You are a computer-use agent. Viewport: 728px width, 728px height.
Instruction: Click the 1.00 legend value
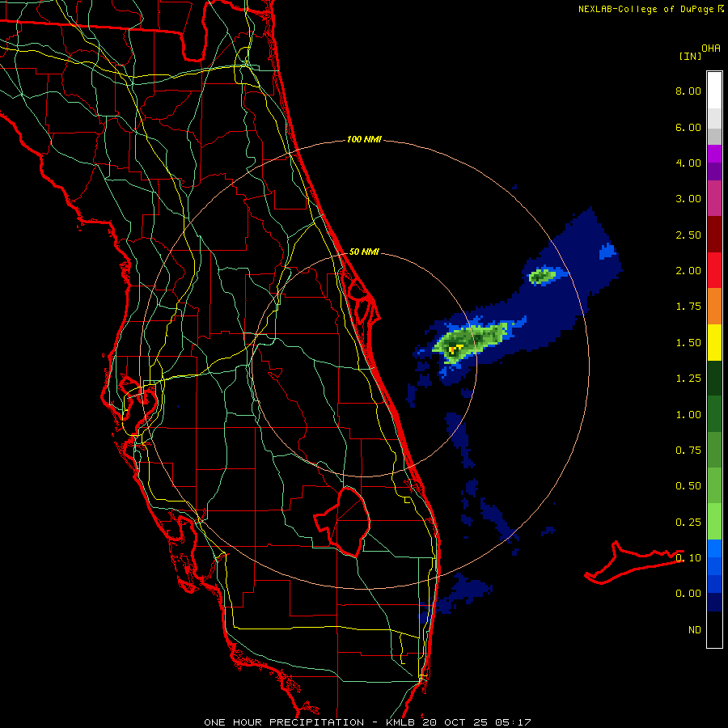click(x=688, y=415)
